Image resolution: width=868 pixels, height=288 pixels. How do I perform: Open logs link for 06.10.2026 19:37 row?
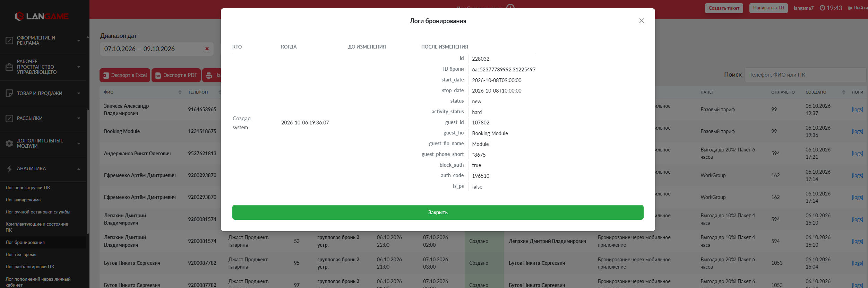(857, 110)
